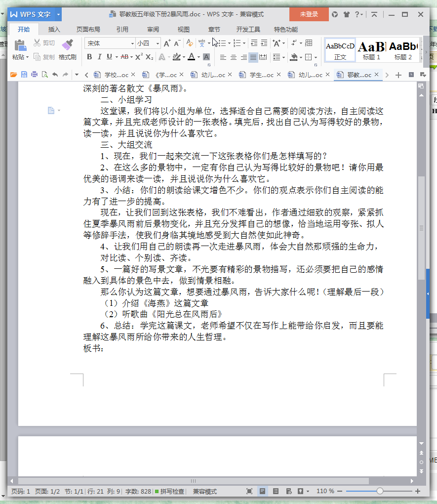
Task: Select the Format Painter brush
Action: point(68,44)
